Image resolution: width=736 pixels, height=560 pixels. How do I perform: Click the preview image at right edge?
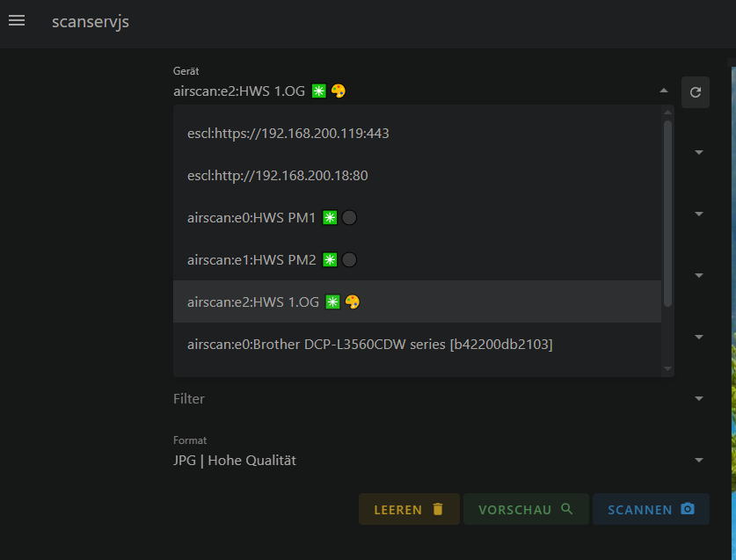(x=732, y=308)
